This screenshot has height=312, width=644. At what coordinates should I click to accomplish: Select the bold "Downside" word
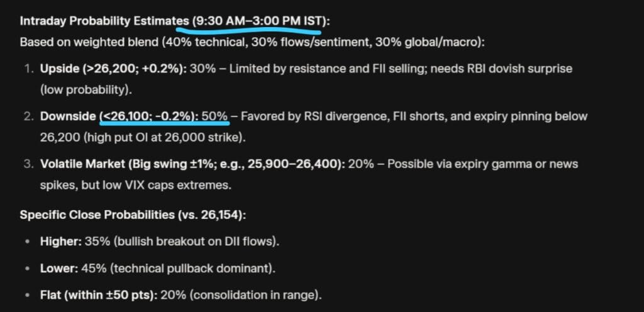68,116
